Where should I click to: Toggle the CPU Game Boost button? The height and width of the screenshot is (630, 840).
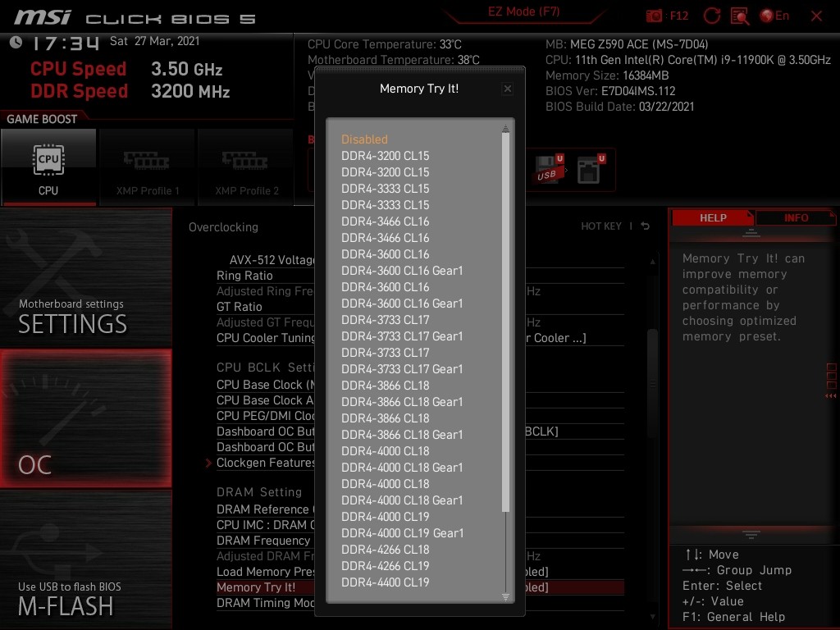point(48,167)
